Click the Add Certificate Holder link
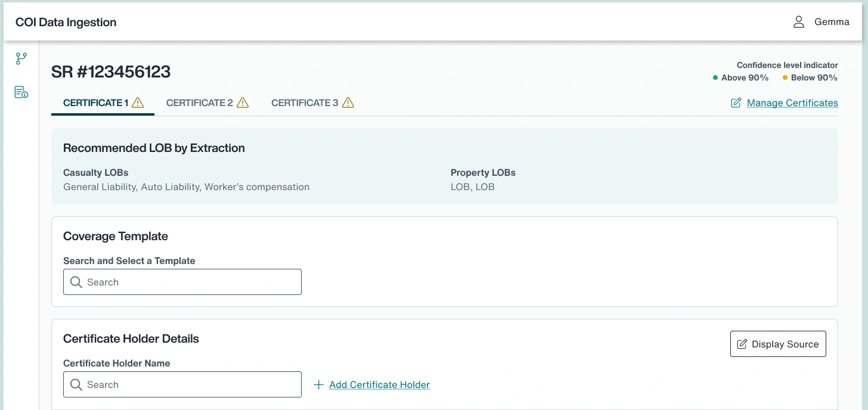The width and height of the screenshot is (868, 410). click(x=379, y=385)
